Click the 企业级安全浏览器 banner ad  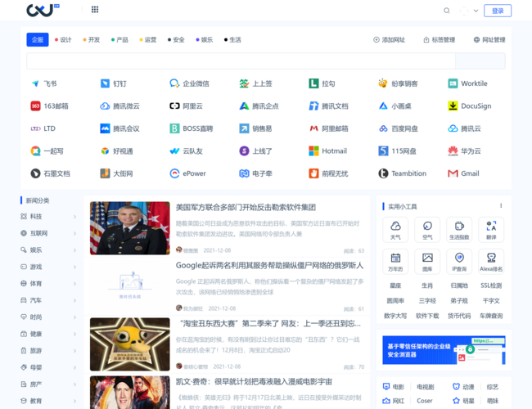click(x=444, y=350)
